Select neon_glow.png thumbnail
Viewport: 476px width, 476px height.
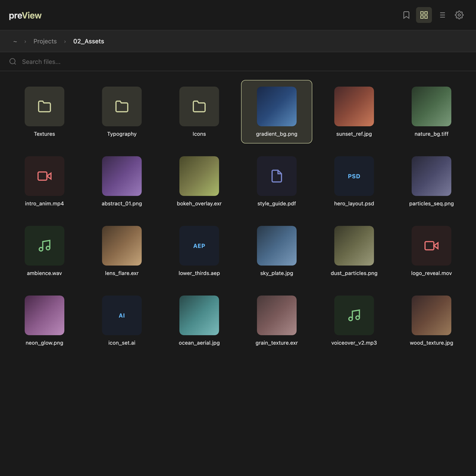[x=44, y=315]
